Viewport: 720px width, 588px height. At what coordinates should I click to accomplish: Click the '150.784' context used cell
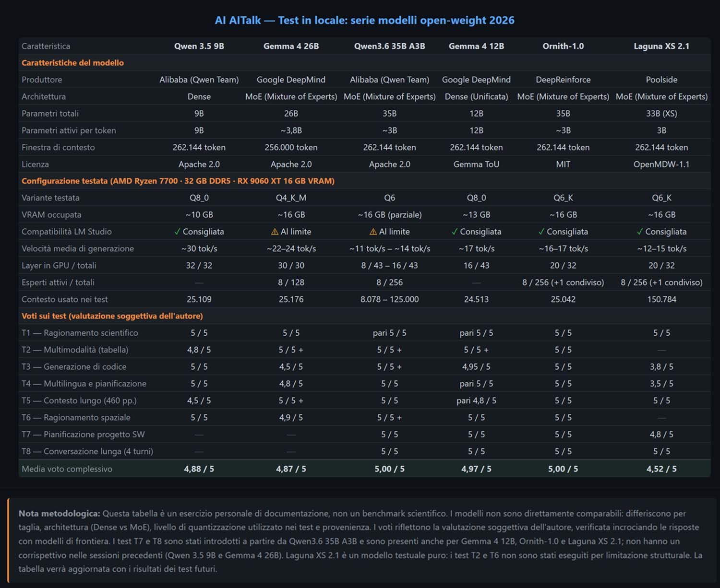[x=661, y=299]
